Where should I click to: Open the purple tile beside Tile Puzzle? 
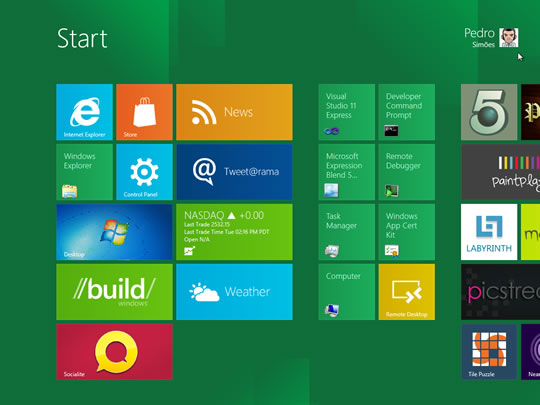[x=530, y=352]
